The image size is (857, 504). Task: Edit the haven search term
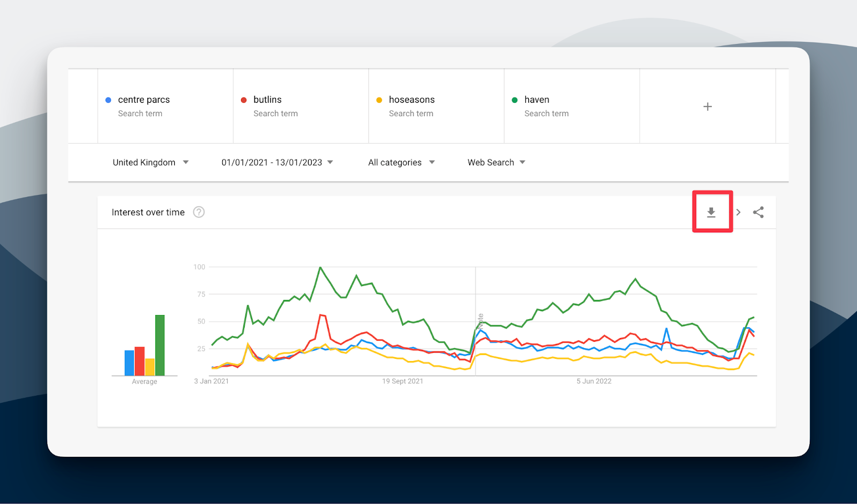(572, 106)
